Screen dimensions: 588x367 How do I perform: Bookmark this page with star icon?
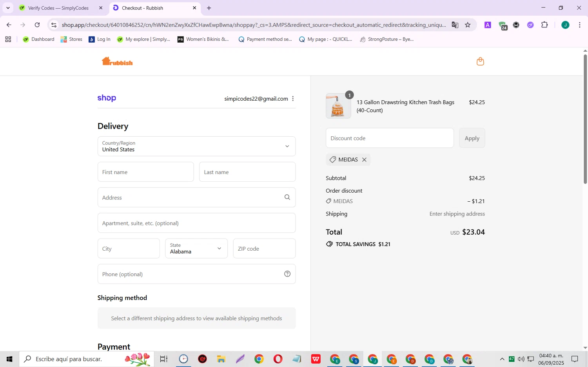(x=468, y=25)
